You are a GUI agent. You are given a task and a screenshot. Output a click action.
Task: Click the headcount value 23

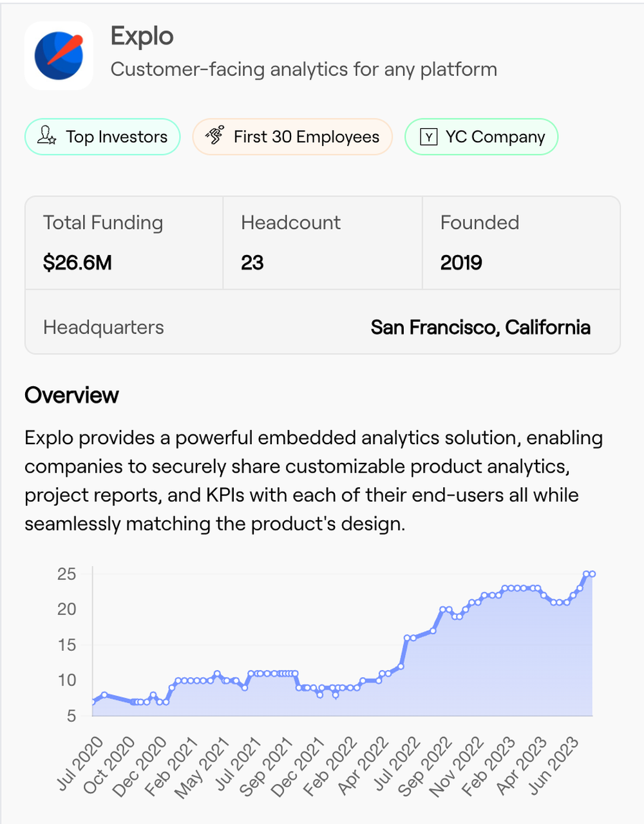click(x=252, y=263)
